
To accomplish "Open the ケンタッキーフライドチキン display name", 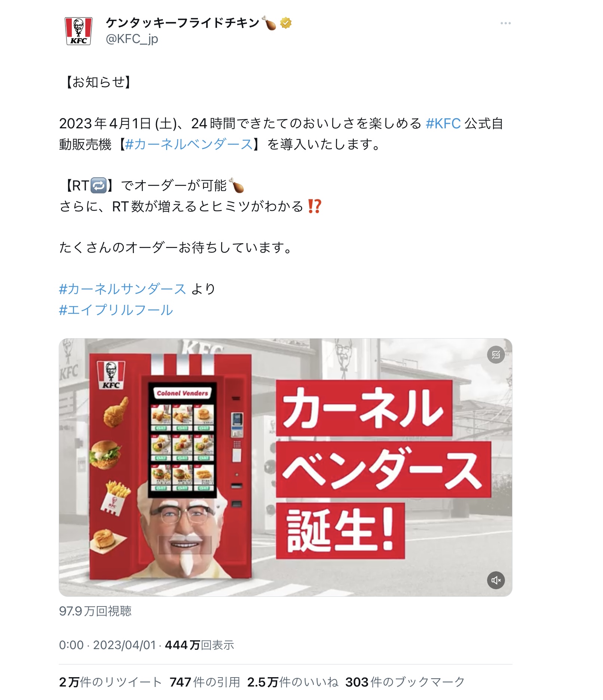I will click(183, 23).
